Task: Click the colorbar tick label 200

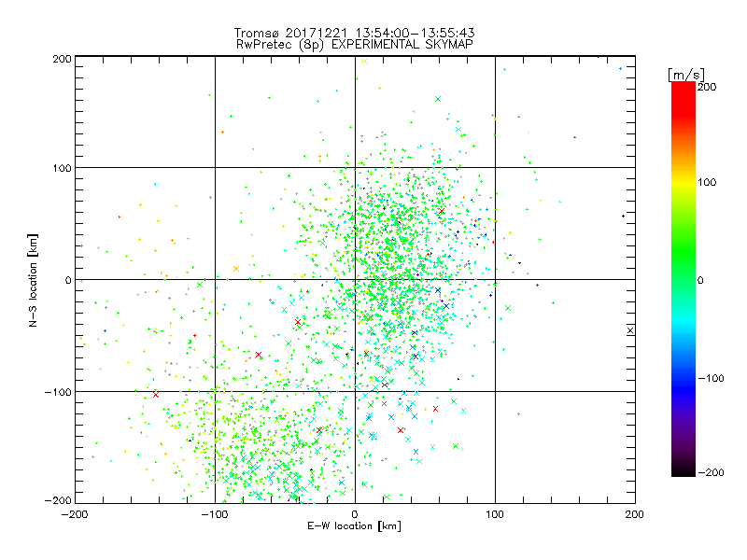Action: point(707,87)
